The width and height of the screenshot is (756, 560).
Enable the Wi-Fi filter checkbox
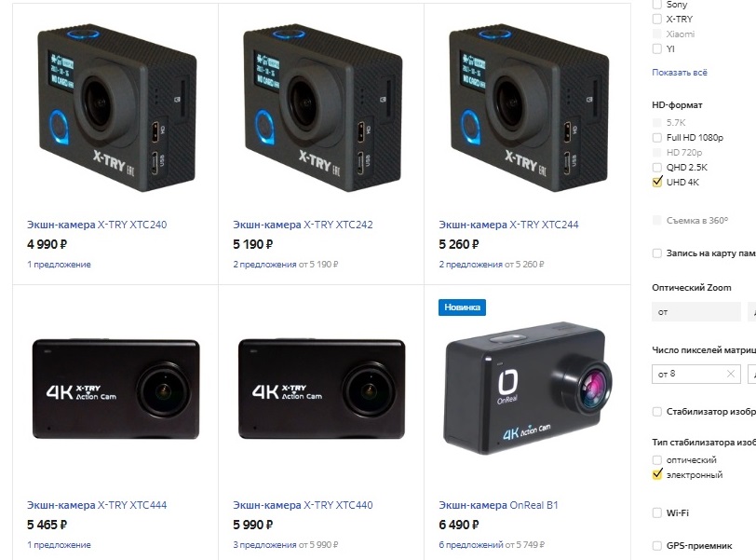pos(656,512)
